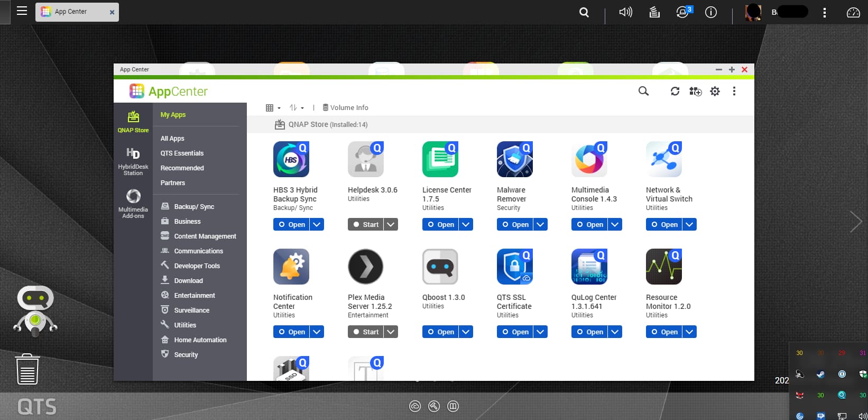
Task: Expand the Resource Monitor Open dropdown arrow
Action: (689, 332)
